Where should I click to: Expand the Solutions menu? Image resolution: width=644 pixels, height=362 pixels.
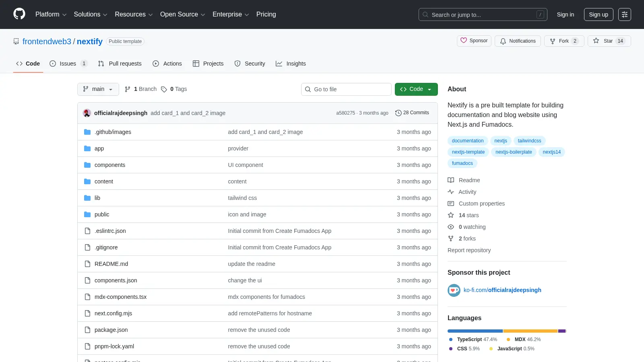click(x=91, y=14)
